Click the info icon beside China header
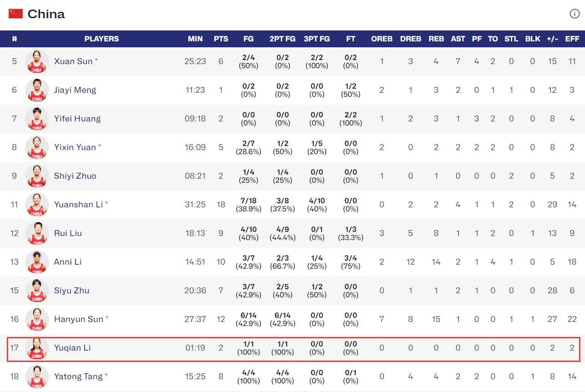This screenshot has height=392, width=585. pyautogui.click(x=575, y=14)
